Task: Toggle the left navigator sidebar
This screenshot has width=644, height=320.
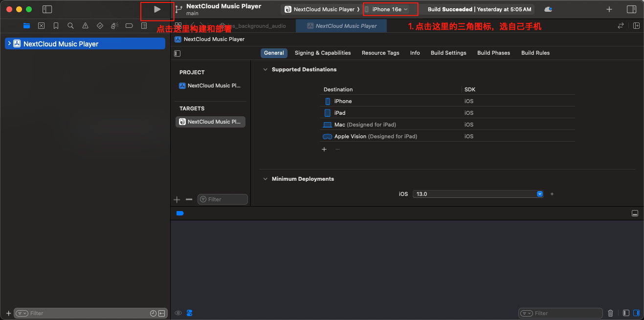Action: [47, 9]
